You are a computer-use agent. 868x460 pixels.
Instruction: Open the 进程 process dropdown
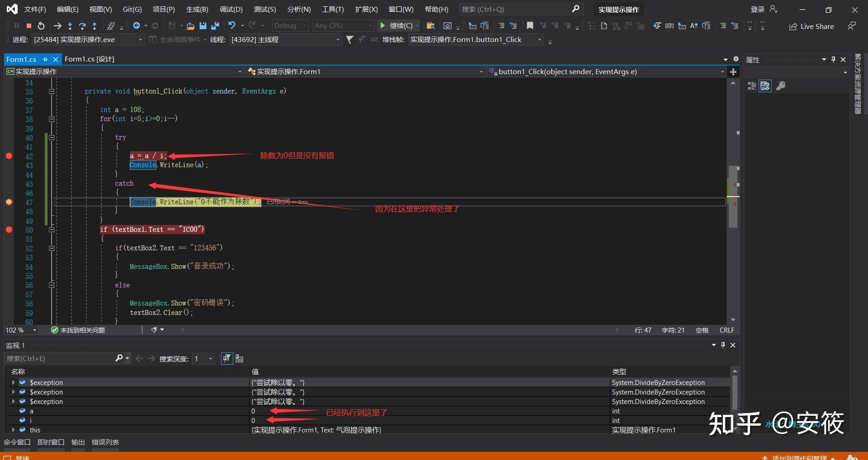click(140, 40)
